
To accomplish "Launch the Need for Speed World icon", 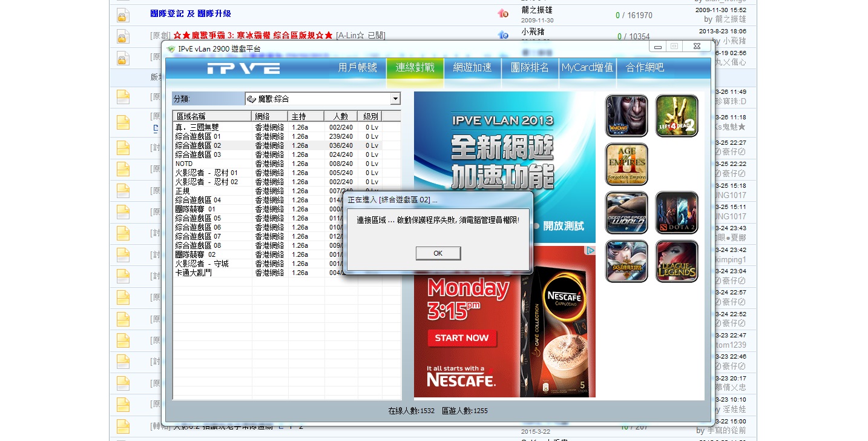I will point(626,213).
